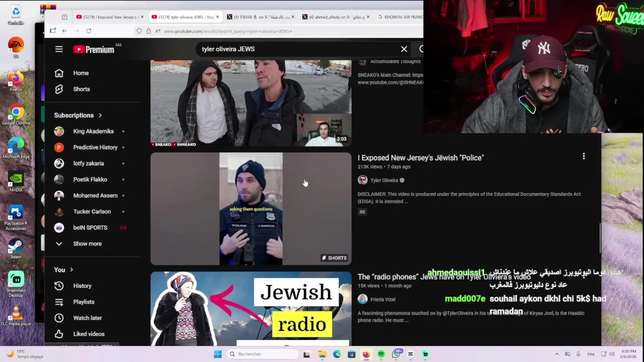Switch to the KHOMENI AIR FRANCE Google tab
Screen dimensions: 644x362
point(400,17)
